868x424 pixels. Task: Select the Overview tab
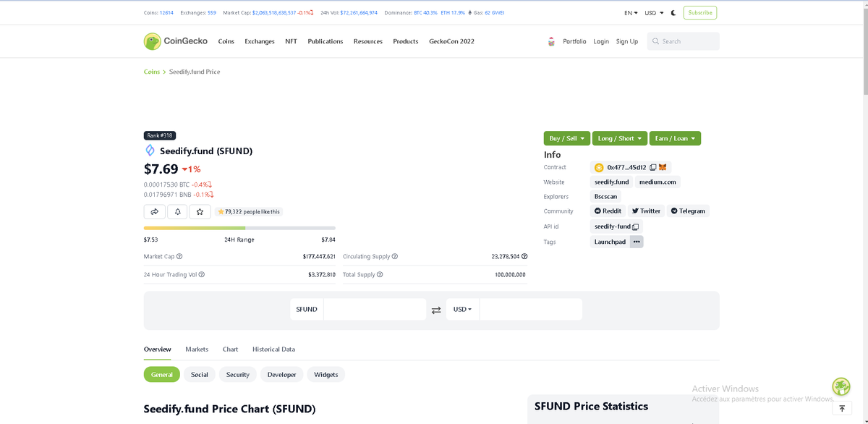click(x=158, y=349)
